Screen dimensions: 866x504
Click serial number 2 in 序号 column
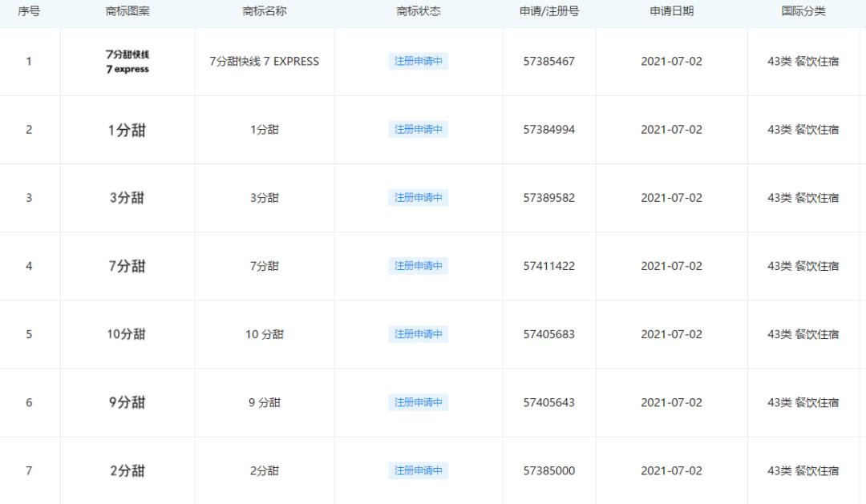pos(29,130)
